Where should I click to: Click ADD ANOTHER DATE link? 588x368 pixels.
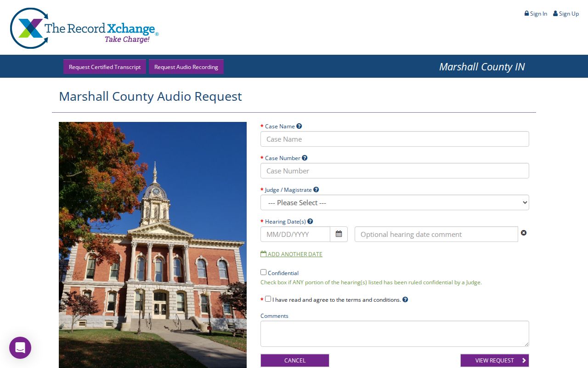pyautogui.click(x=291, y=254)
